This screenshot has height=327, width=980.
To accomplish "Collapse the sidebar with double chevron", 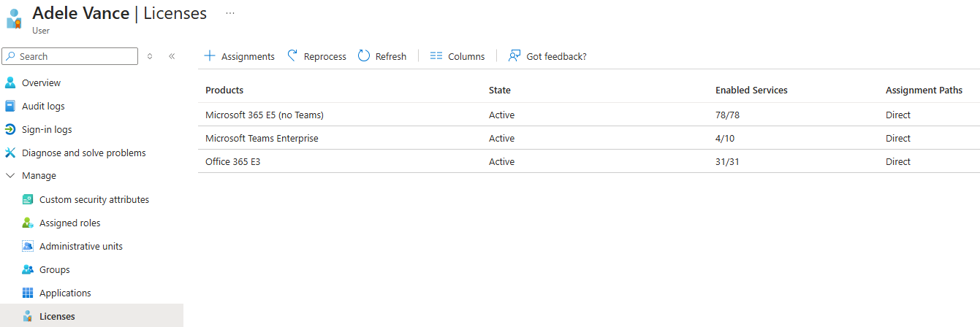I will tap(172, 56).
